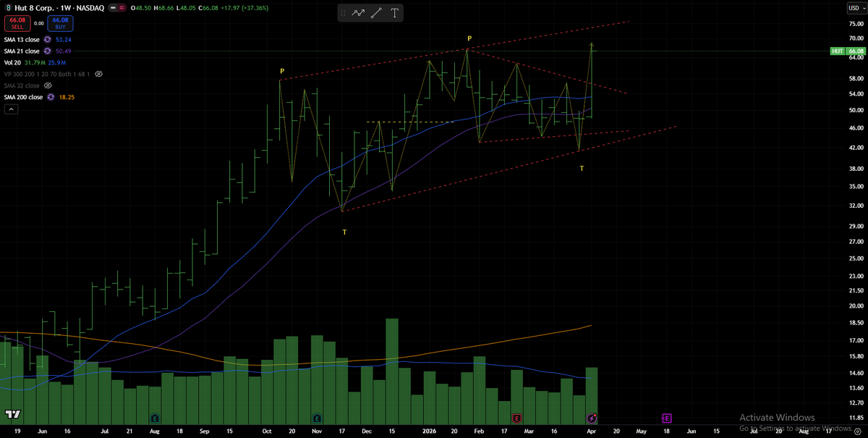This screenshot has width=868, height=438.
Task: Click the 75.00 price scale label
Action: (856, 23)
